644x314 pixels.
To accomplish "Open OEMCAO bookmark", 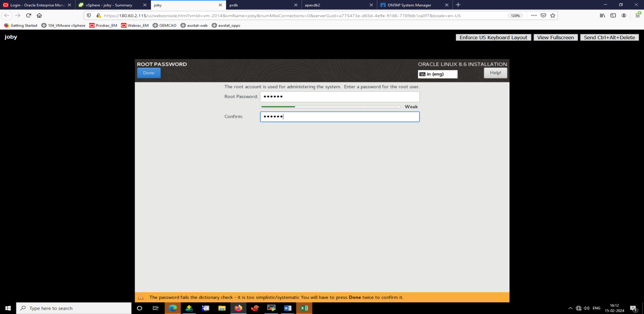I will point(165,25).
